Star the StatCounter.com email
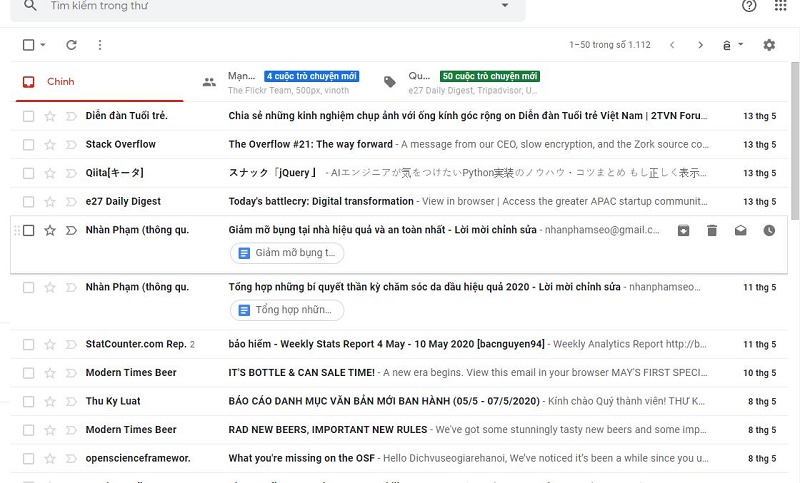800x483 pixels. click(49, 345)
